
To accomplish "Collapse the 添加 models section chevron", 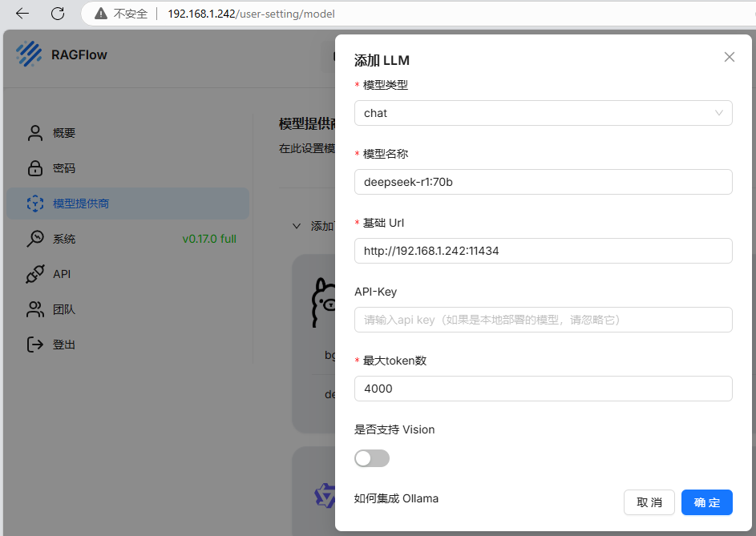I will pyautogui.click(x=297, y=227).
